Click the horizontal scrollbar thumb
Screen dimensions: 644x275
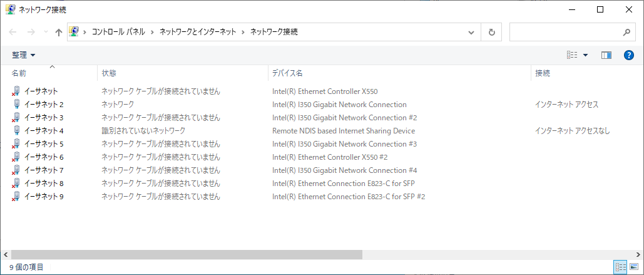point(187,254)
